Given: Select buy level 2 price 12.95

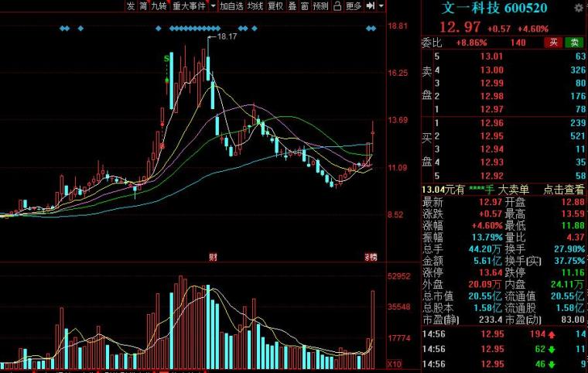Looking at the screenshot, I should pyautogui.click(x=491, y=136).
